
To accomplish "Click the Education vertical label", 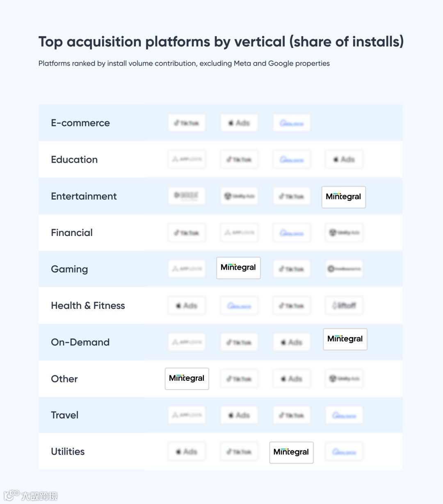I will coord(74,159).
